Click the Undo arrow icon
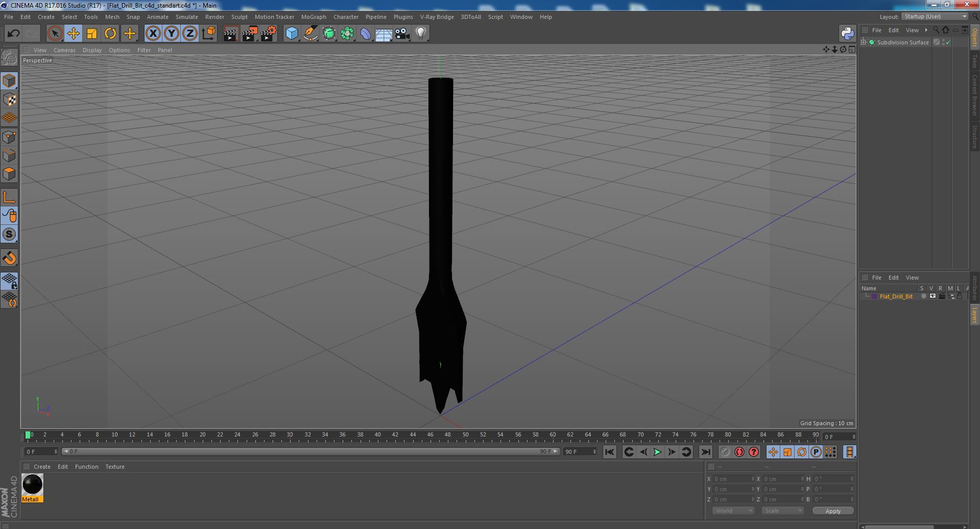Image resolution: width=980 pixels, height=529 pixels. (x=13, y=34)
